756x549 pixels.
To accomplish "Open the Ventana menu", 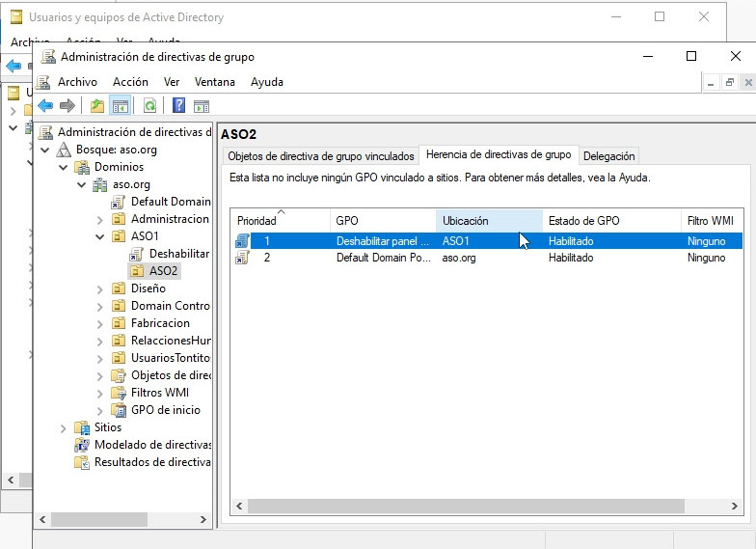I will (x=214, y=82).
